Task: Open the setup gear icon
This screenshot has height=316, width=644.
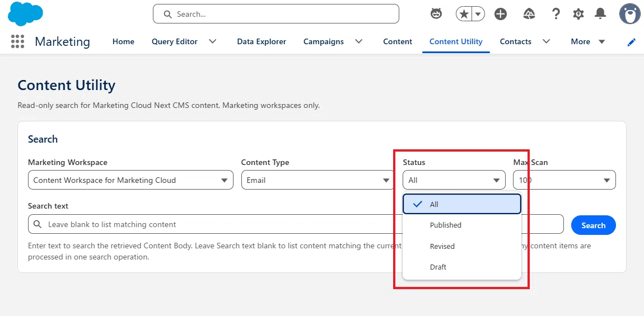Action: pos(578,14)
